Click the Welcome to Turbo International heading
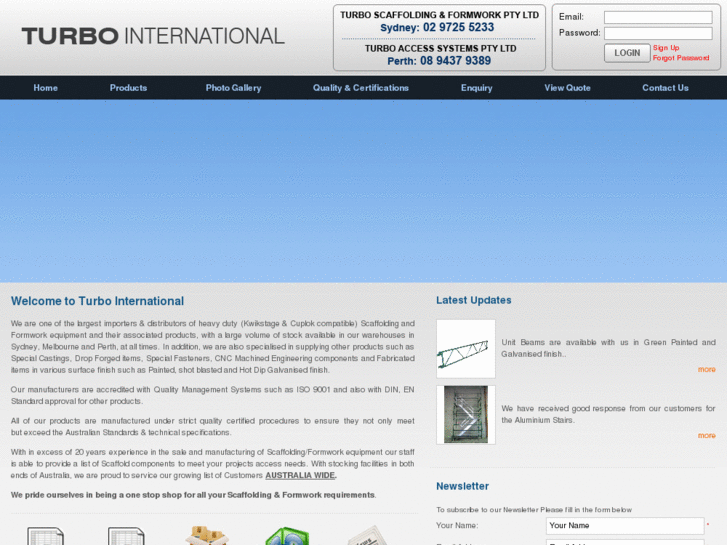 tap(97, 301)
